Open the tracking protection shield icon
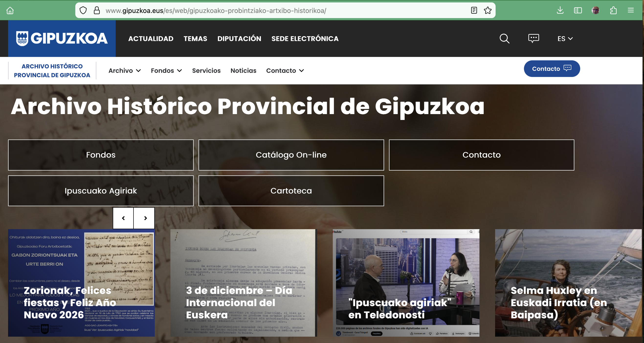Screen dimensions: 644x343 (x=83, y=11)
